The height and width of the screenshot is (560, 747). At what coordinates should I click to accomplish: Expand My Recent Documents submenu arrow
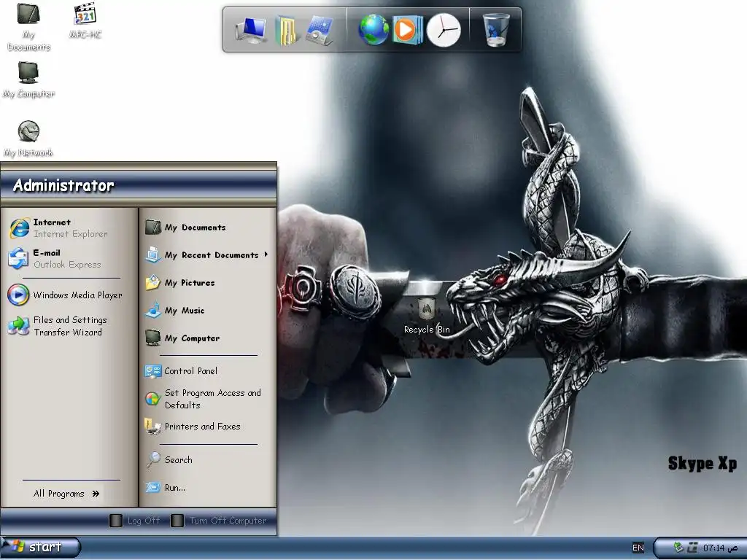pyautogui.click(x=266, y=254)
